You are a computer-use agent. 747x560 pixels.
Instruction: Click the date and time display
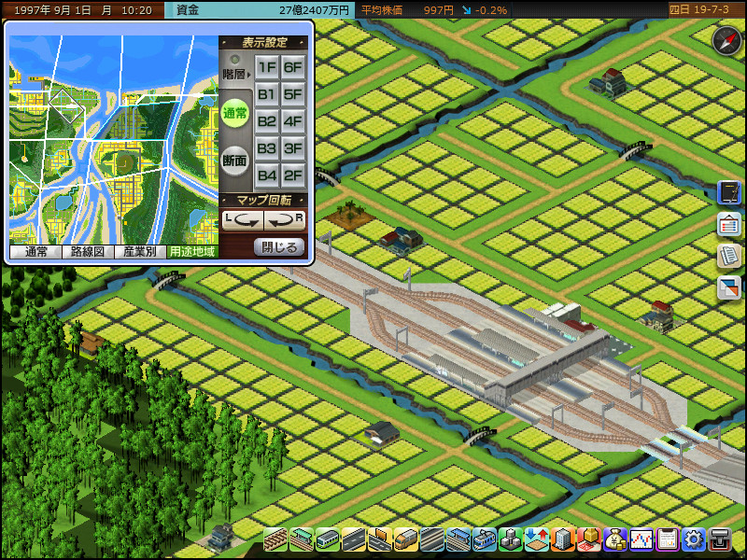pos(83,10)
